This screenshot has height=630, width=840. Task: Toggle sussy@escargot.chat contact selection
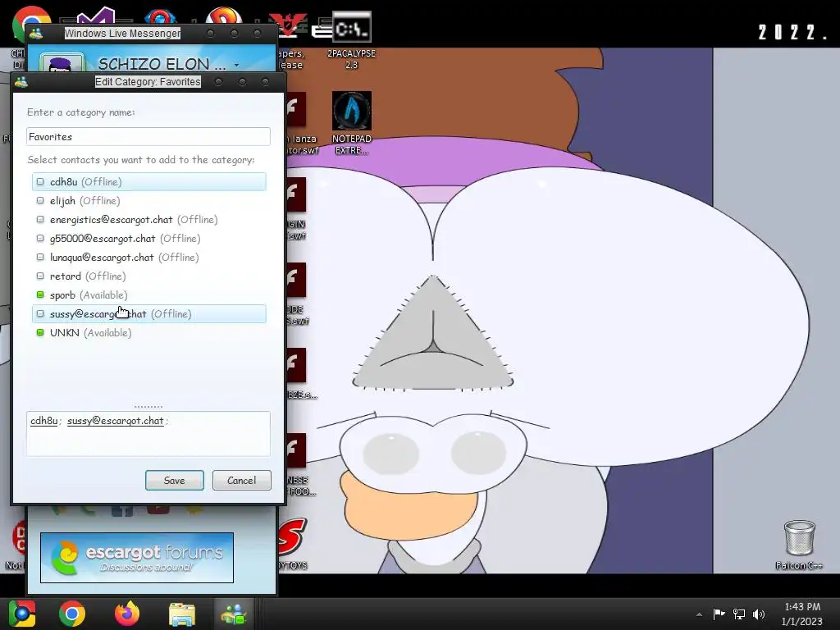pyautogui.click(x=149, y=314)
